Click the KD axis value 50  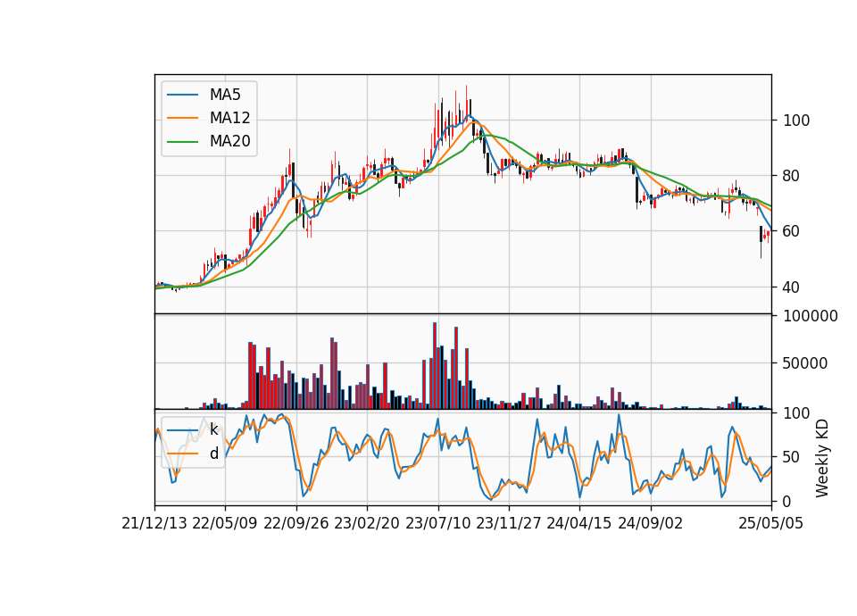(x=790, y=456)
